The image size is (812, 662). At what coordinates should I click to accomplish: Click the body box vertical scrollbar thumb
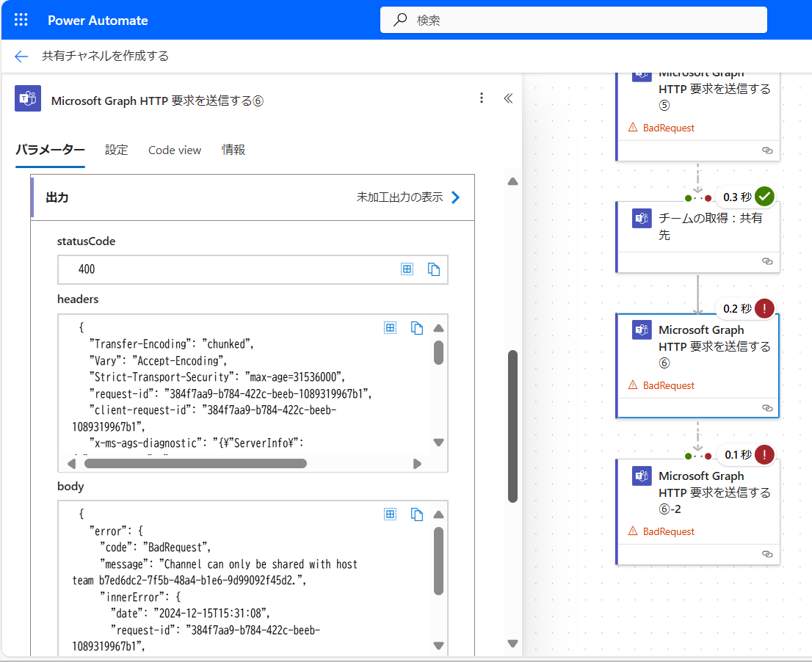(x=438, y=561)
